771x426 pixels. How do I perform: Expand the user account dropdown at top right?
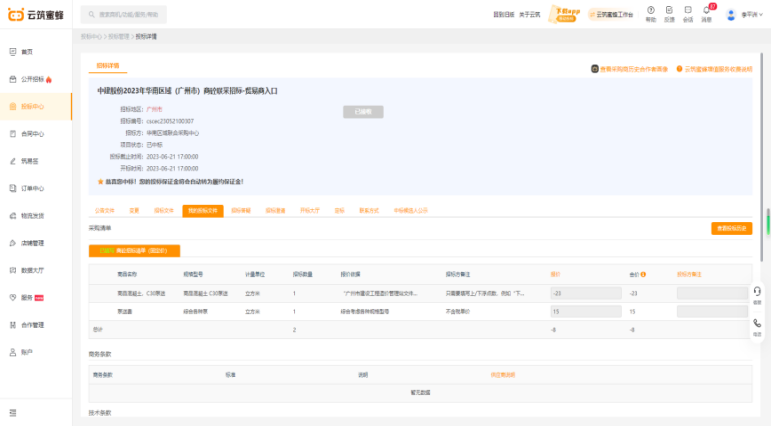(x=745, y=15)
